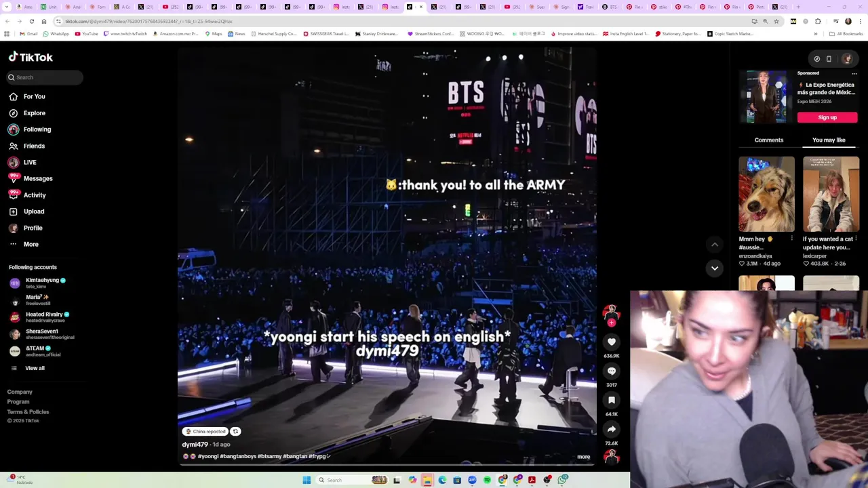Click the Upload plus icon
Screen dimensions: 868x488
(13, 211)
